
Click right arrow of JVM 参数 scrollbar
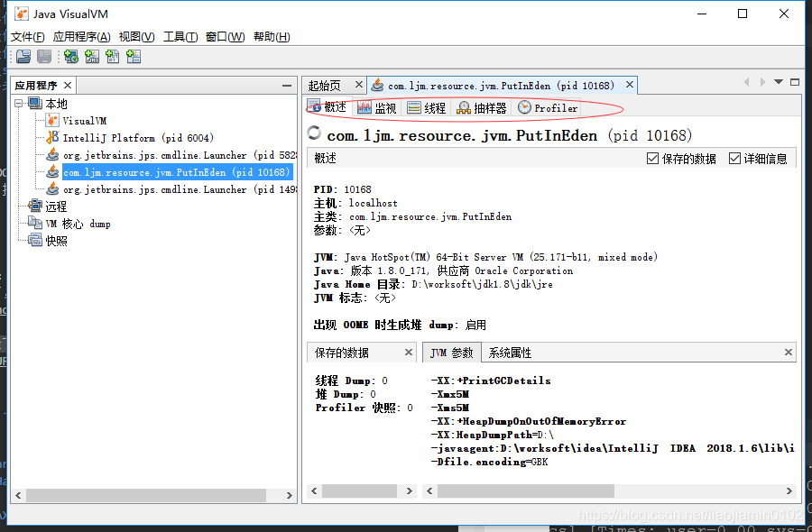(x=789, y=491)
